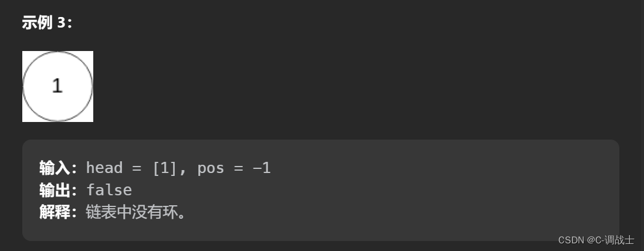Click the comma after the [1] array
The width and height of the screenshot is (644, 251).
[183, 170]
